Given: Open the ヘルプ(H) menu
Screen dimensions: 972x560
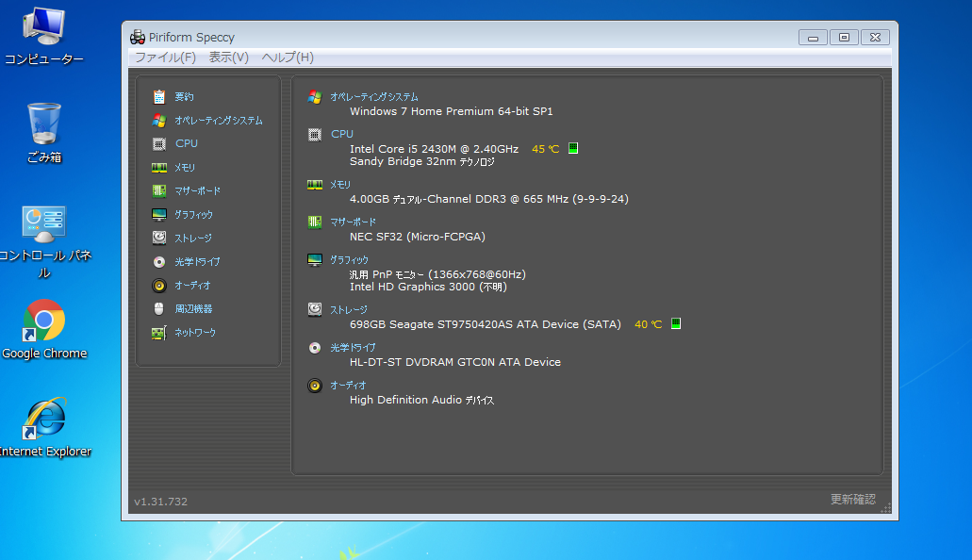Looking at the screenshot, I should coord(288,58).
